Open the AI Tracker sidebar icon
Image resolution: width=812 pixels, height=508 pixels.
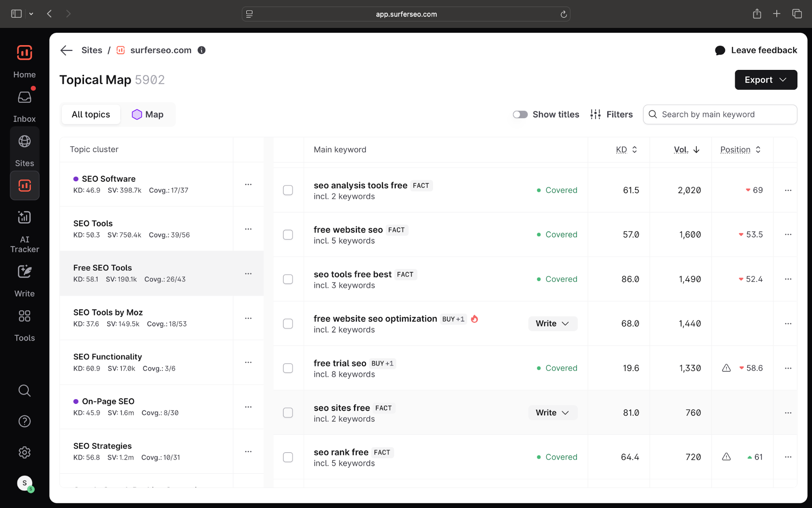(x=24, y=217)
